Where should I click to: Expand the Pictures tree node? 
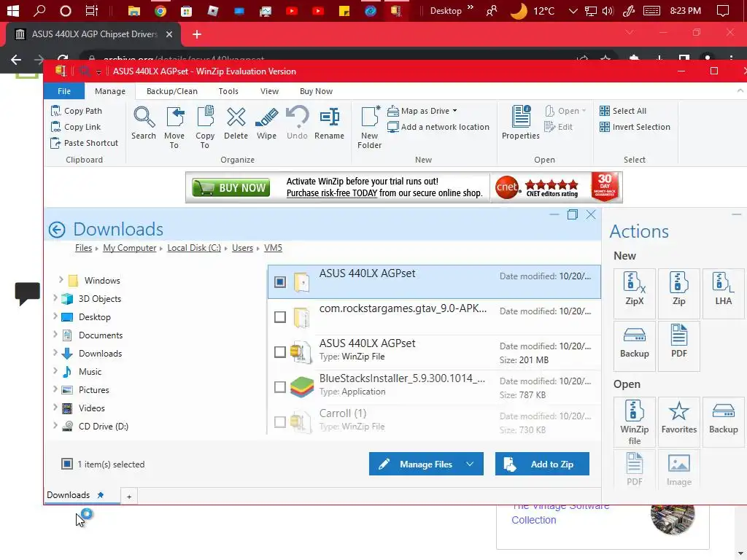[x=55, y=389]
